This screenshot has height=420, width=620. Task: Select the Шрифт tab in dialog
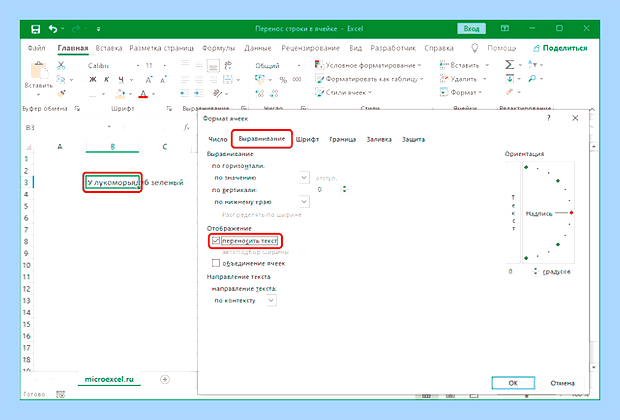tap(307, 139)
